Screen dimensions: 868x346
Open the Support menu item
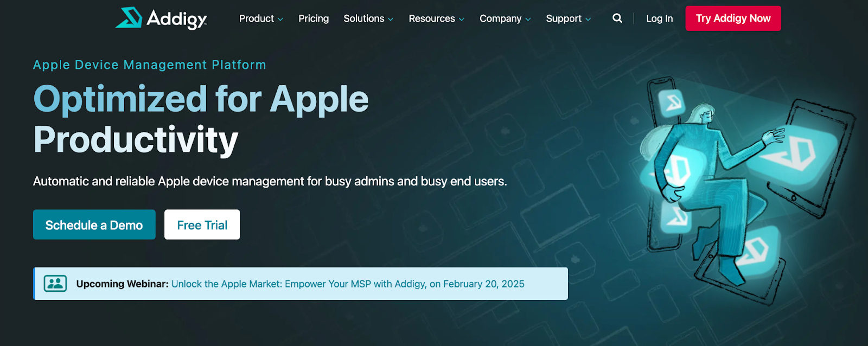click(564, 18)
